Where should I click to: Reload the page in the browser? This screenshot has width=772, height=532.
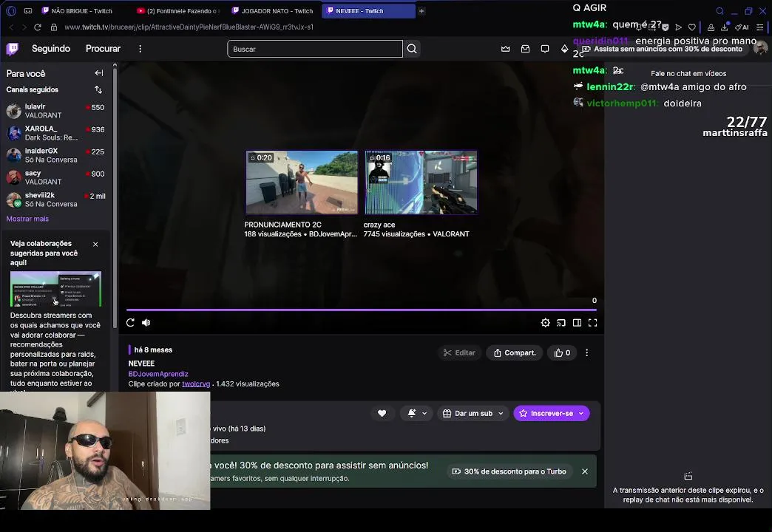(x=38, y=27)
